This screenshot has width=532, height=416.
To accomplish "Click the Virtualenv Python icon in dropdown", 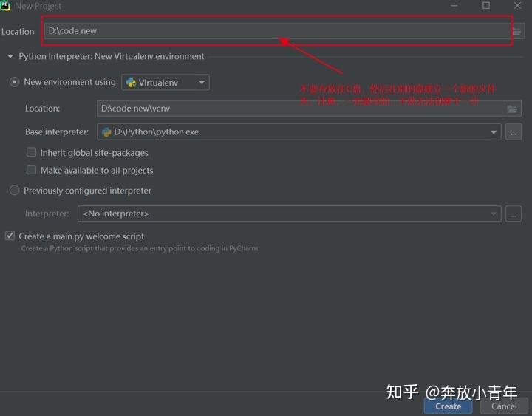I will (131, 83).
